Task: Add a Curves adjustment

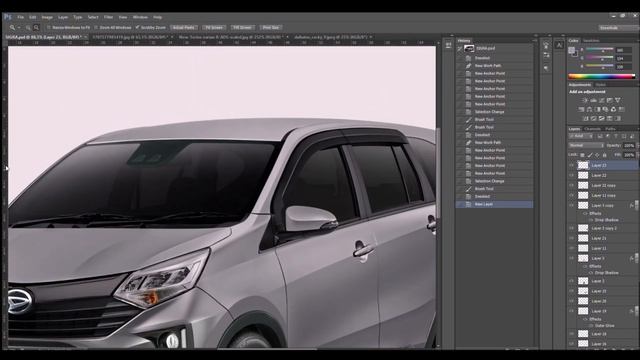Action: (601, 100)
